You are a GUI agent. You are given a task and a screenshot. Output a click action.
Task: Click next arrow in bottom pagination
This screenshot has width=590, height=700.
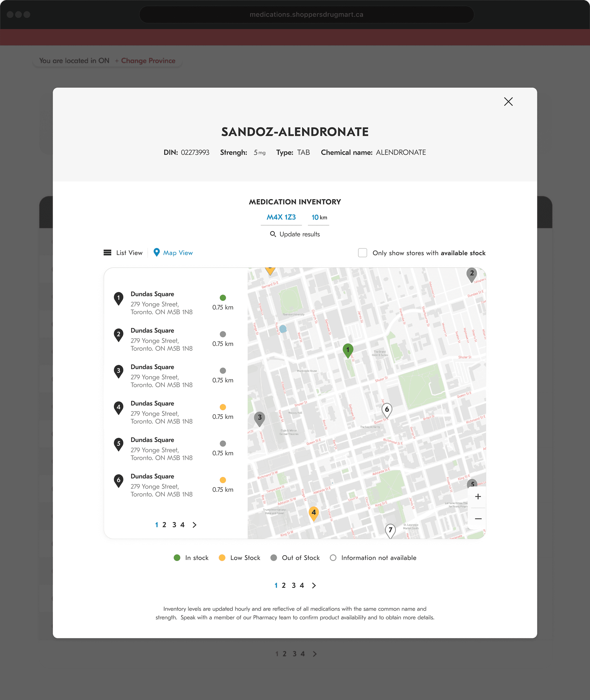point(314,585)
